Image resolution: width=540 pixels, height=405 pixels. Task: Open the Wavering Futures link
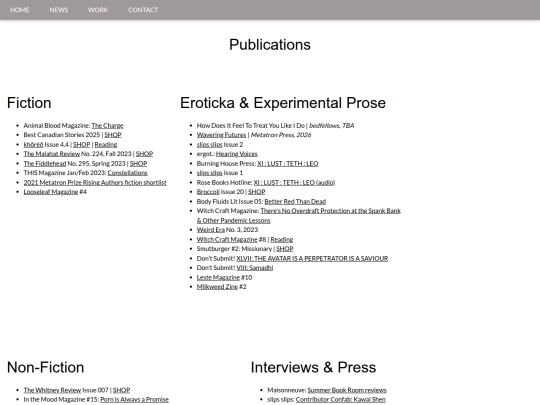(221, 135)
